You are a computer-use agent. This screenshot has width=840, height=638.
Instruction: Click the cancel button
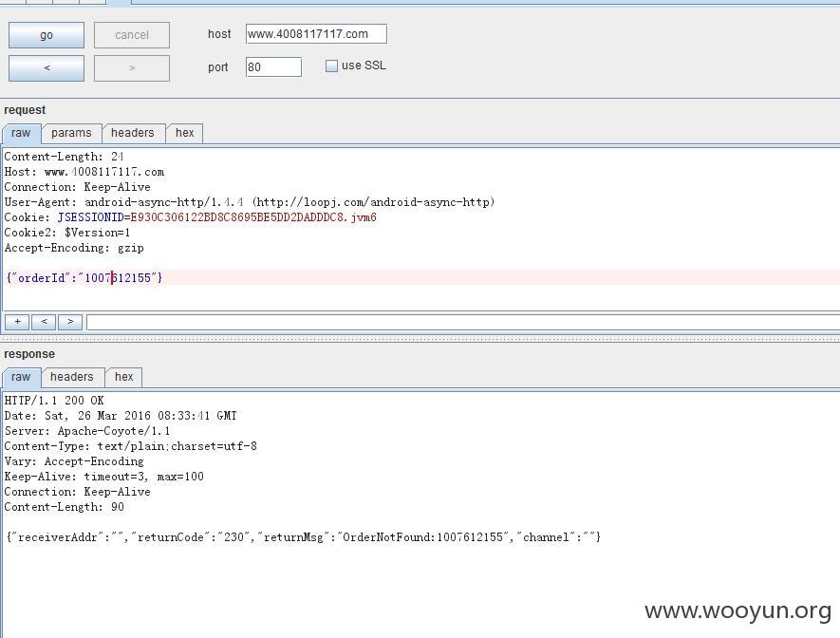click(x=132, y=35)
